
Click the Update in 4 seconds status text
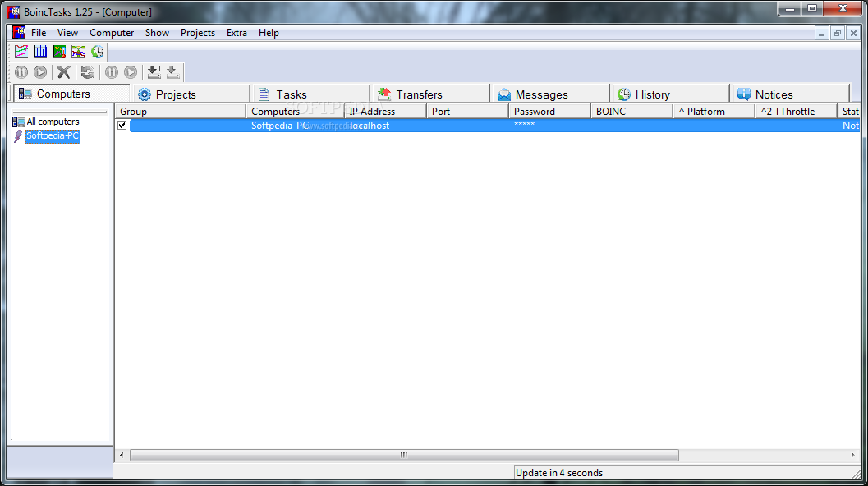[559, 473]
